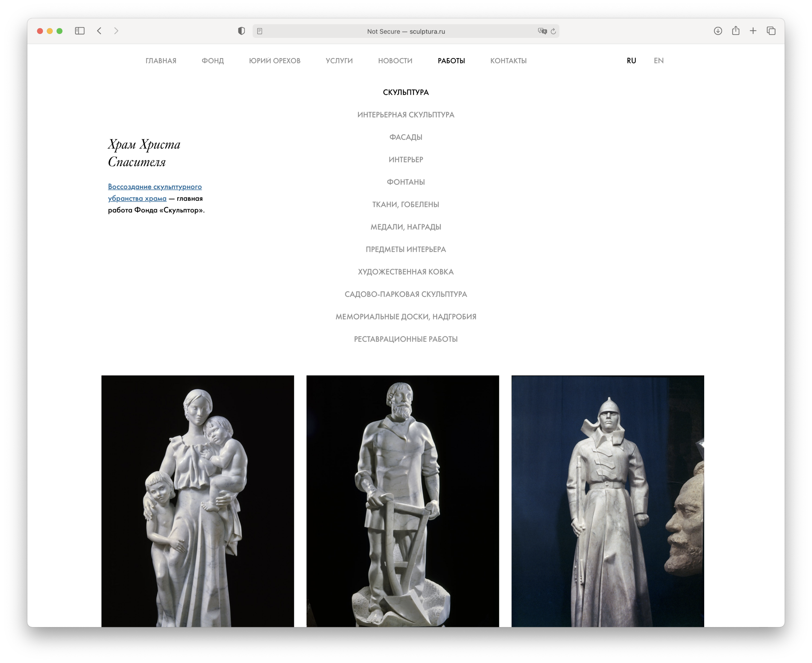Open the ЮРИЙ ОРЕХОВ menu item
Screen dimensions: 812x663
pos(274,61)
